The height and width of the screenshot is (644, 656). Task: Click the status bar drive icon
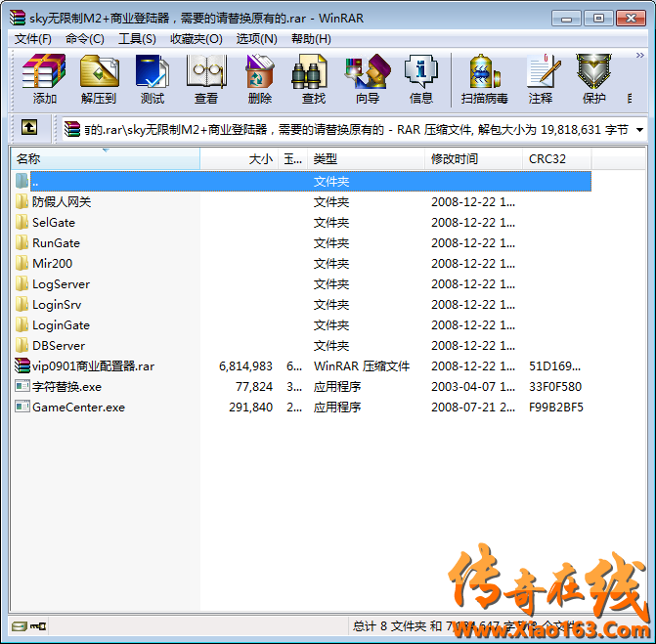(20, 626)
